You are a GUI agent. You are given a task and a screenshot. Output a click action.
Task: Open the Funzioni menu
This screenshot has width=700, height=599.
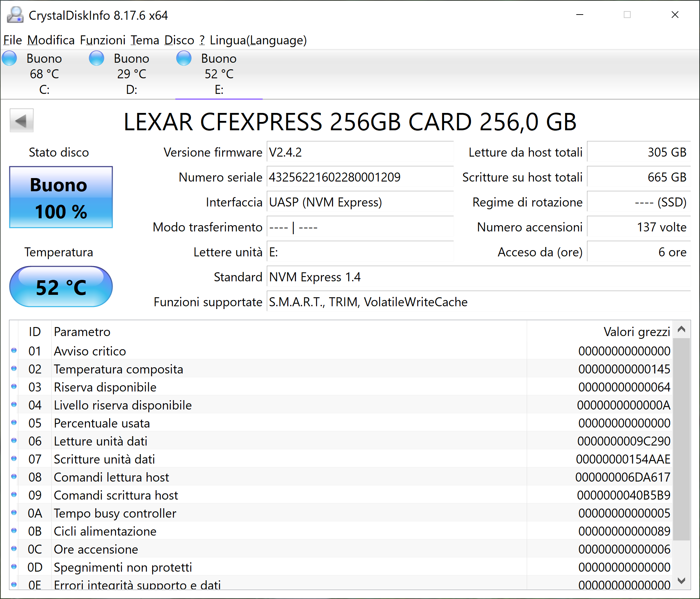pyautogui.click(x=103, y=40)
